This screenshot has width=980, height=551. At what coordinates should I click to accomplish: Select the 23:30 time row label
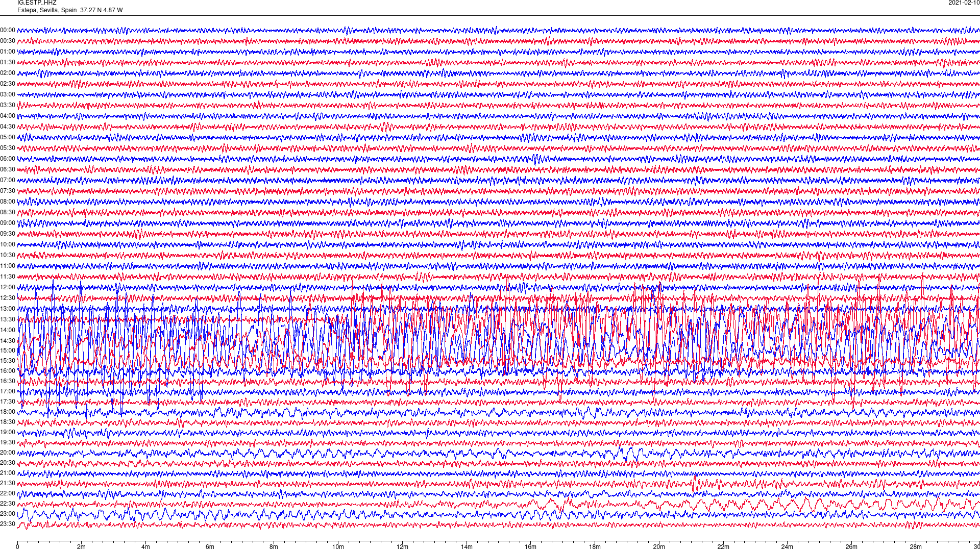[8, 524]
